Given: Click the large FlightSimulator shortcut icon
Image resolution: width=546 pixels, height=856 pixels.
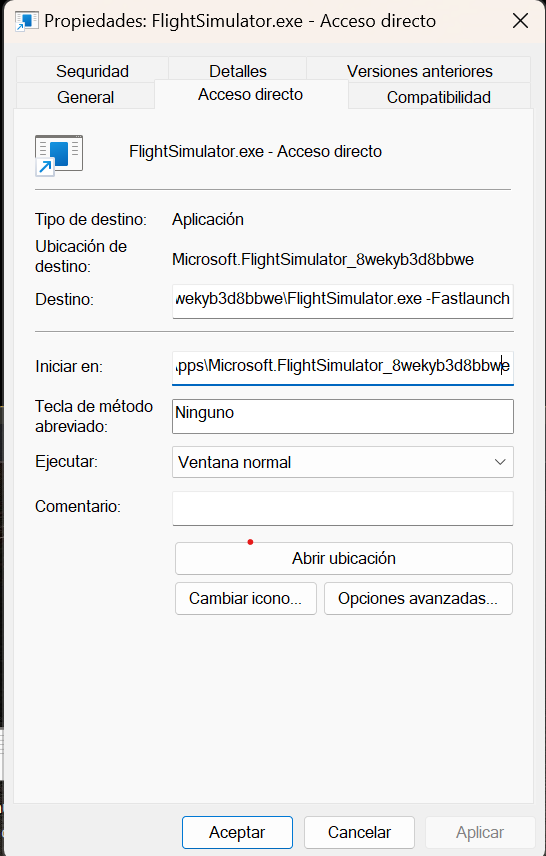Looking at the screenshot, I should click(x=59, y=156).
